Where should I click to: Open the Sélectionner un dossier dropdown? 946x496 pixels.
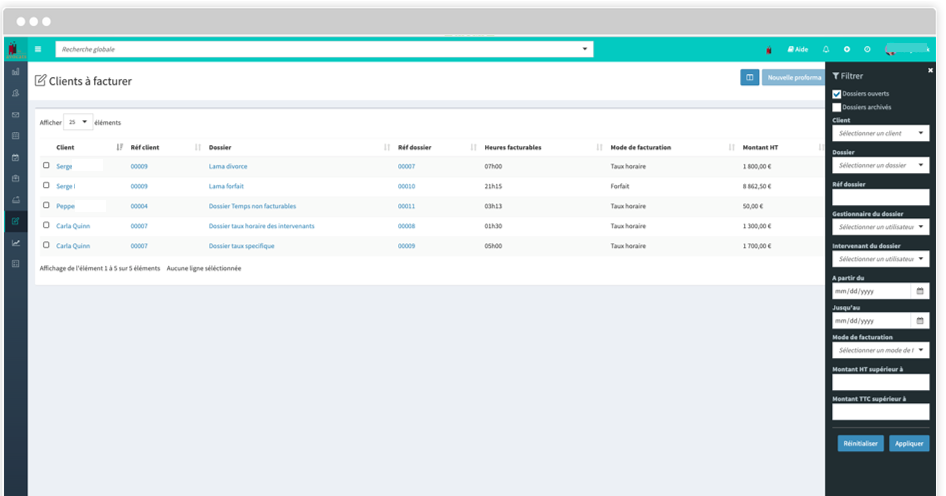click(880, 165)
